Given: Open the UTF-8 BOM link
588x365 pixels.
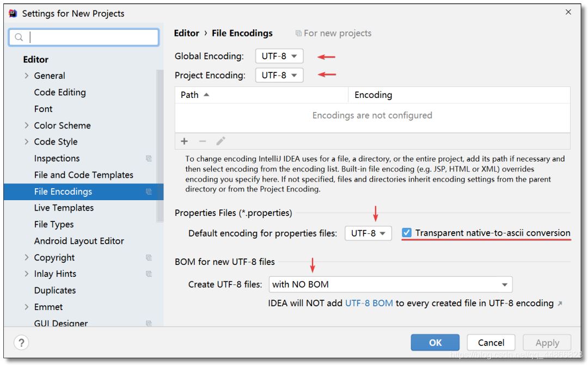Looking at the screenshot, I should 369,304.
